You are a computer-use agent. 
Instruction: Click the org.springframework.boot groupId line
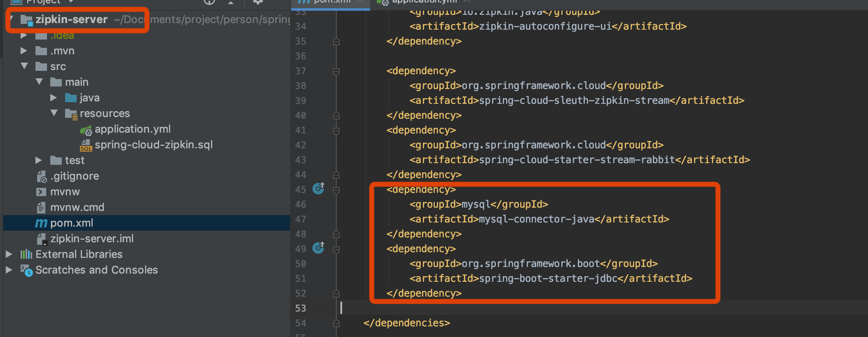(534, 264)
